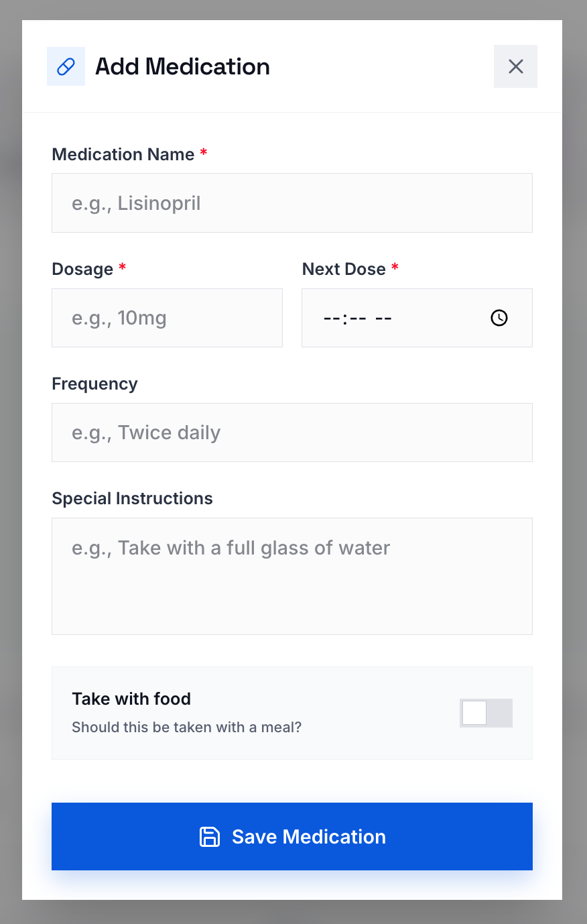Select the hours segment of Next Dose
The height and width of the screenshot is (924, 587).
pos(331,319)
